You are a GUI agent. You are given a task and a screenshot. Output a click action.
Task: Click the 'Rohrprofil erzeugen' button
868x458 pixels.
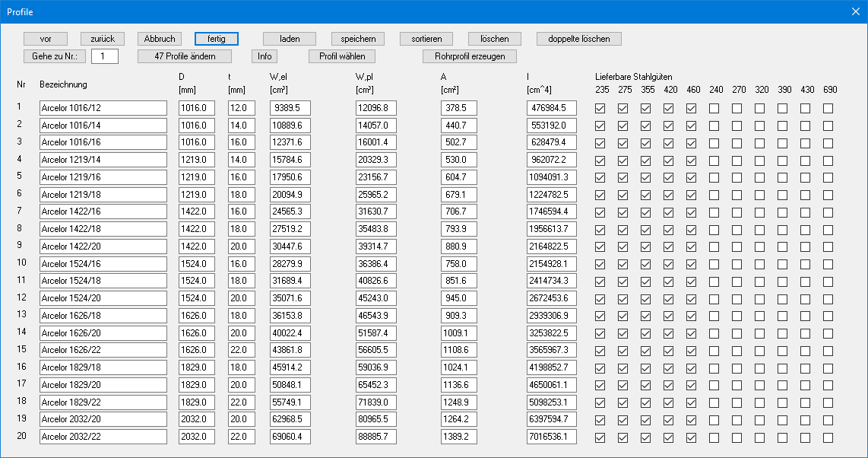[470, 56]
